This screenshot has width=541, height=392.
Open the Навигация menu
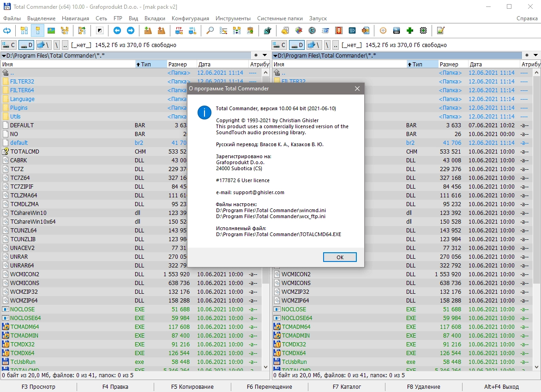75,18
